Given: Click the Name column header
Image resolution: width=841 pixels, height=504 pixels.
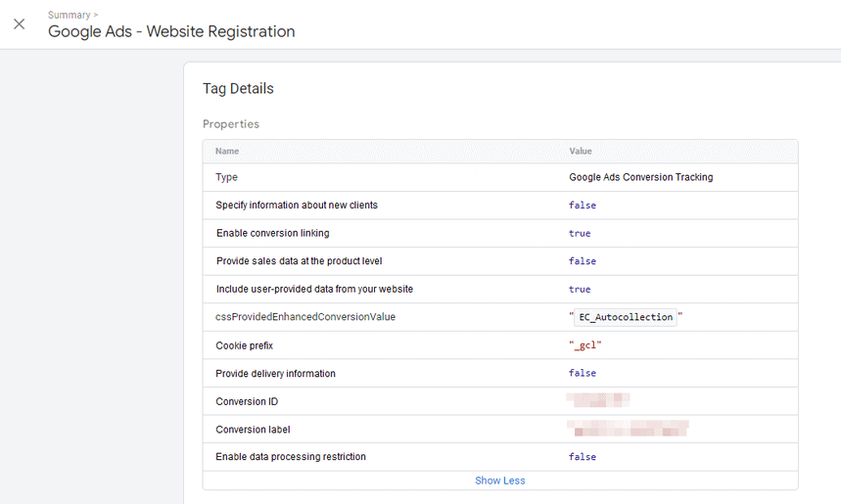Looking at the screenshot, I should (227, 152).
